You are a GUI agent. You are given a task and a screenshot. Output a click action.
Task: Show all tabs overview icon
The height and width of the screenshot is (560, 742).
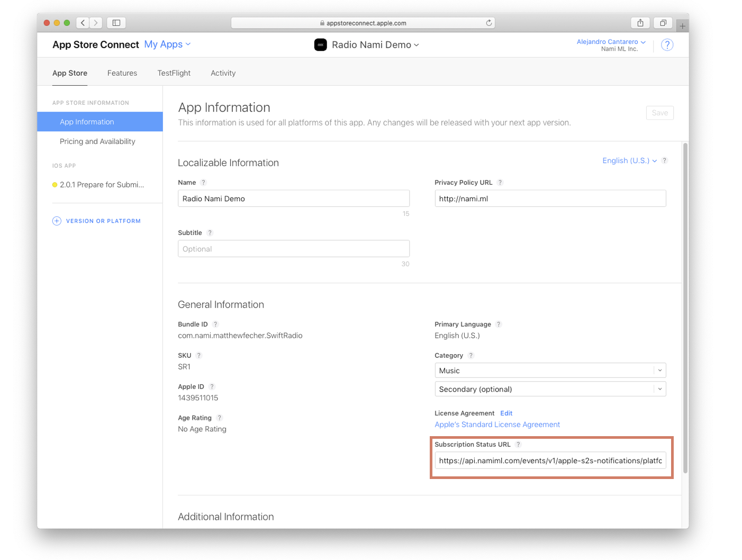[663, 23]
